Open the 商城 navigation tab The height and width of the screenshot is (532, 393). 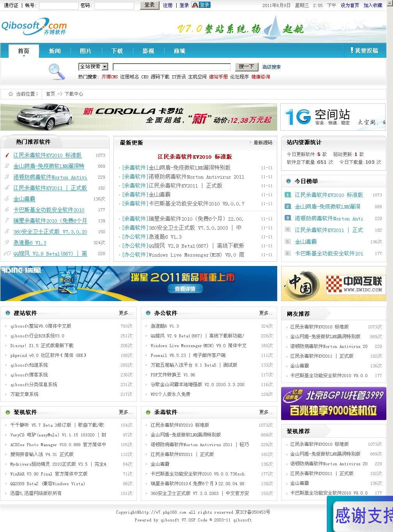click(179, 51)
